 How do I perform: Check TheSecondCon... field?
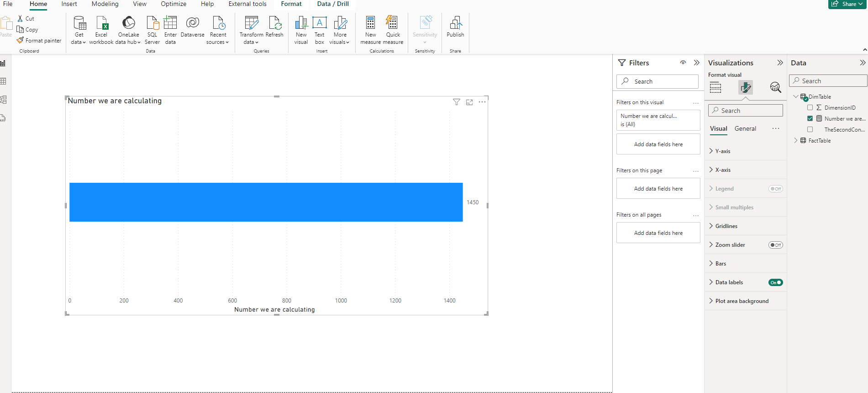pyautogui.click(x=810, y=130)
